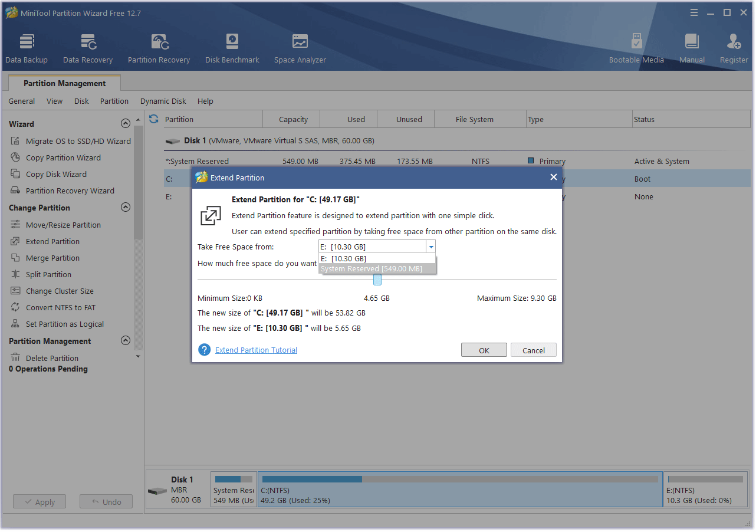The width and height of the screenshot is (756, 532).
Task: Click the Disk 1 icon in the list header row
Action: pos(173,141)
